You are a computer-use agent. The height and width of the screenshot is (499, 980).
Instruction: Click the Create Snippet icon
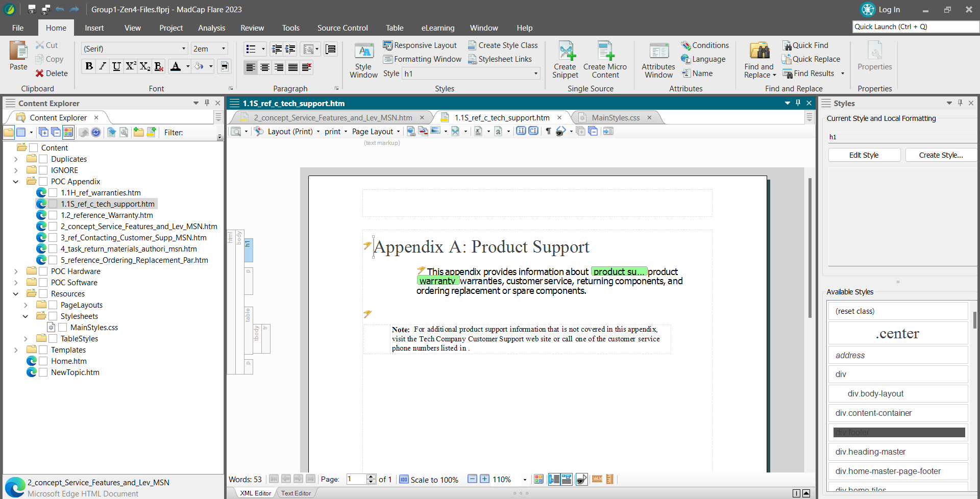click(565, 60)
